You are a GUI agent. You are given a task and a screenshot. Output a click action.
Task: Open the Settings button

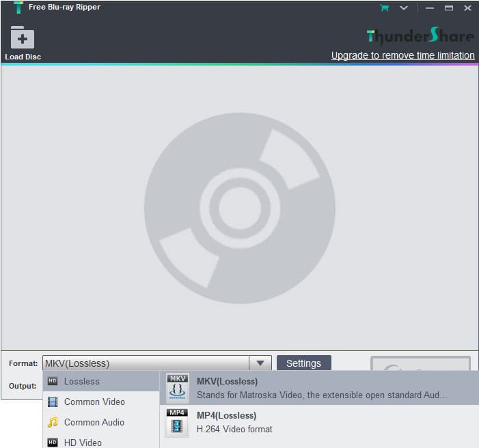click(x=303, y=363)
